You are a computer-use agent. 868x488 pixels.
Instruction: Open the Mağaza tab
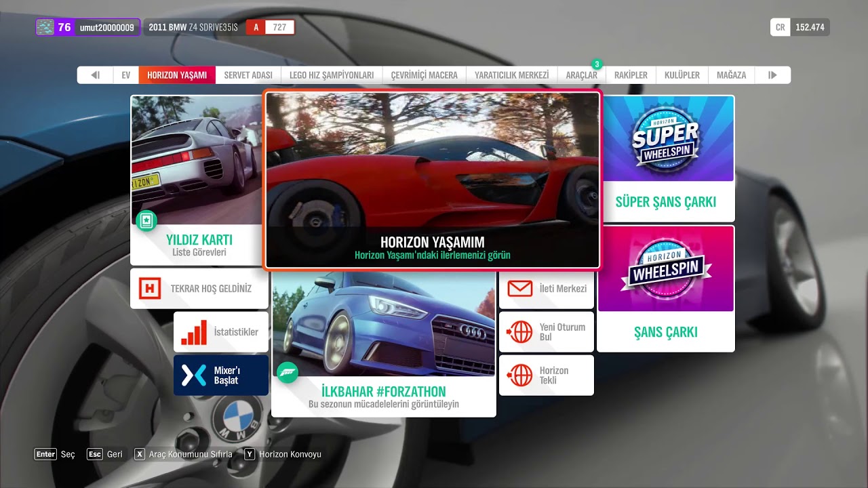click(x=731, y=75)
